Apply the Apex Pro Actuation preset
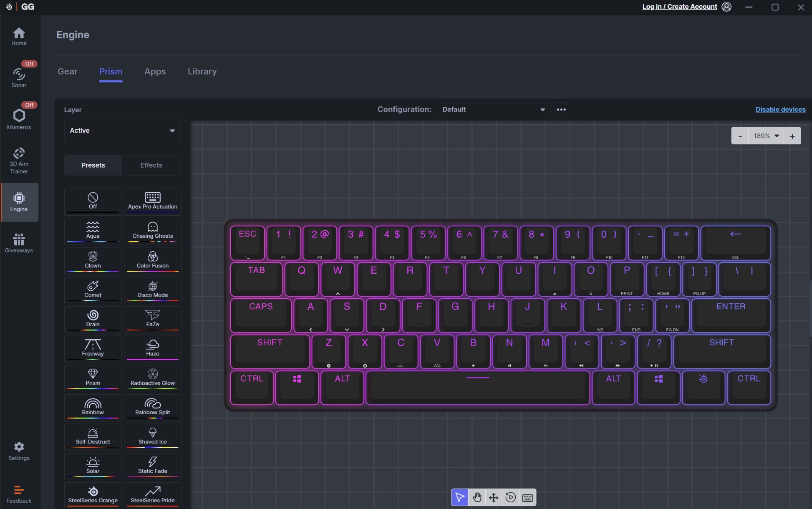Viewport: 812px width, 509px height. coord(153,201)
